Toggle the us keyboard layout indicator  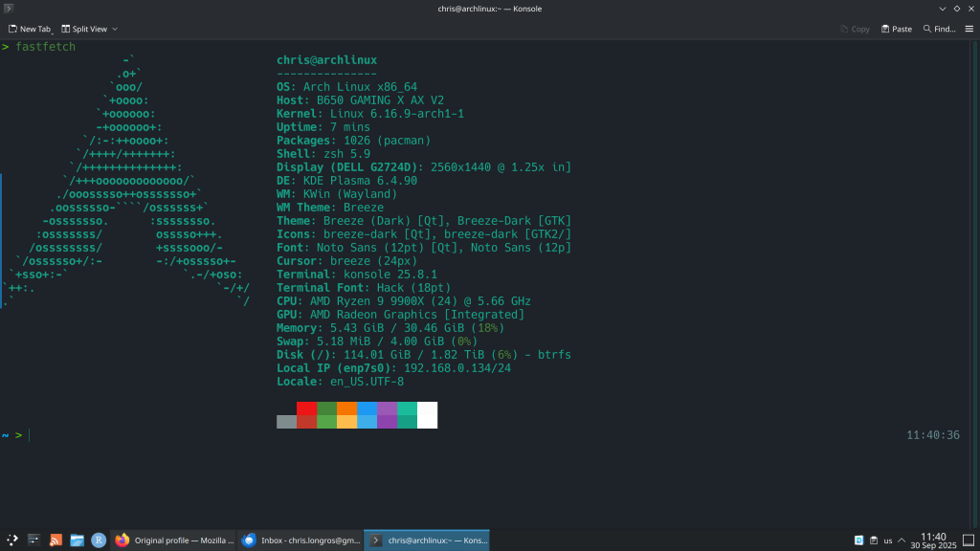click(x=888, y=540)
